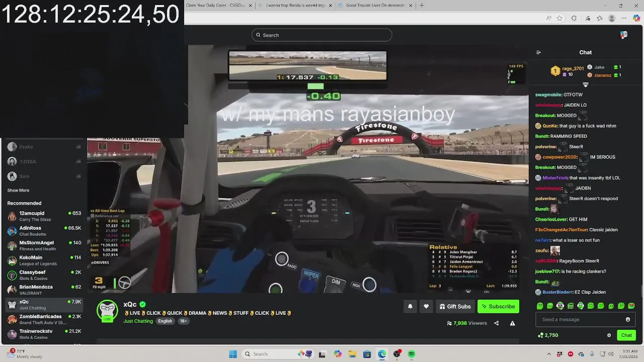Click the heart follow icon
The width and height of the screenshot is (644, 362).
(426, 306)
